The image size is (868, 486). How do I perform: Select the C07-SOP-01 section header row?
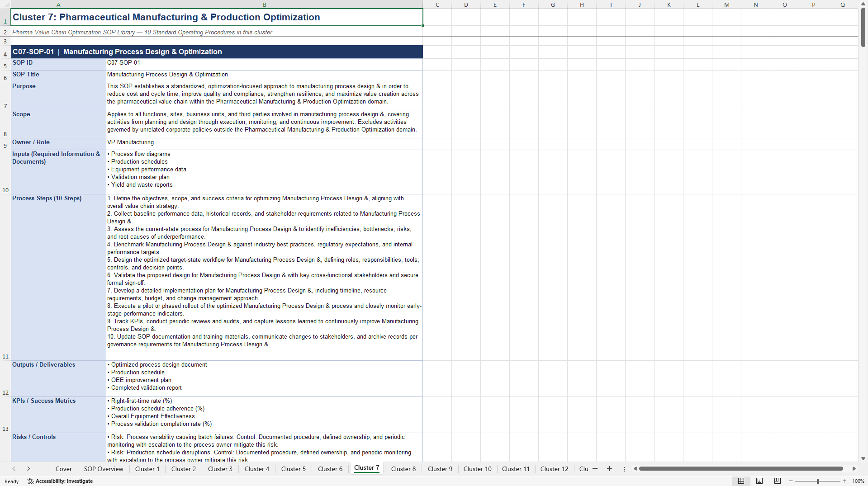pyautogui.click(x=217, y=52)
